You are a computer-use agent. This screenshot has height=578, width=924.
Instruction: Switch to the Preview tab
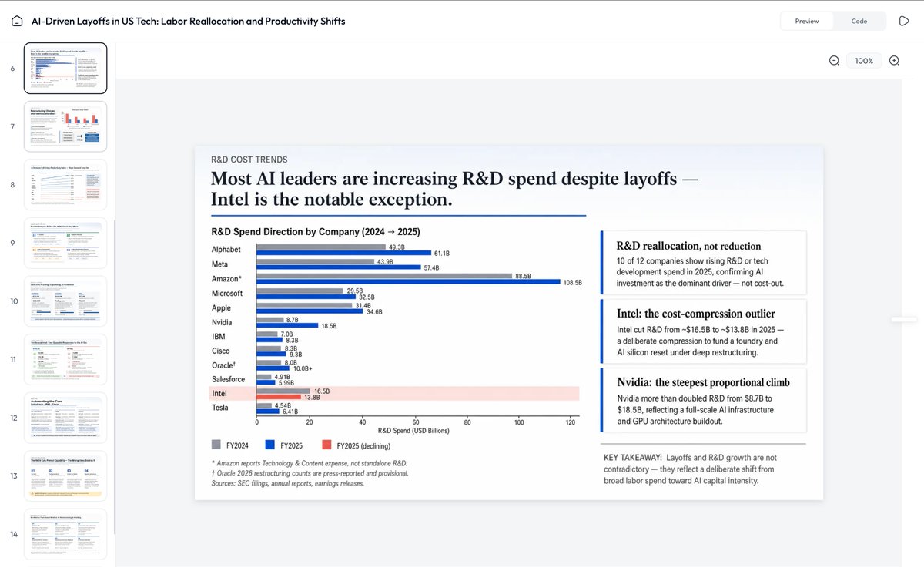pyautogui.click(x=807, y=21)
